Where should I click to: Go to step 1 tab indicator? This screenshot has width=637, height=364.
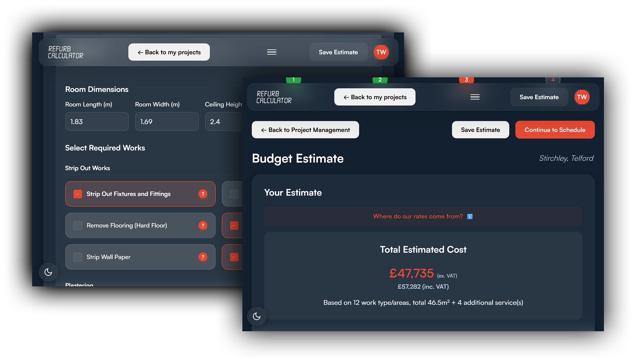click(x=293, y=80)
